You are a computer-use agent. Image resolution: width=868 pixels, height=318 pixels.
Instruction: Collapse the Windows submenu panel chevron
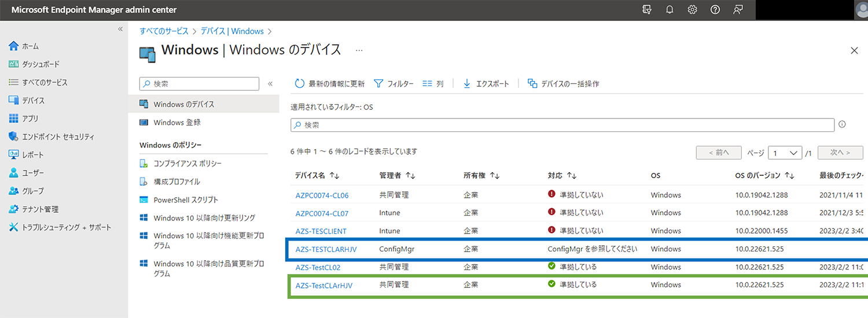[270, 84]
